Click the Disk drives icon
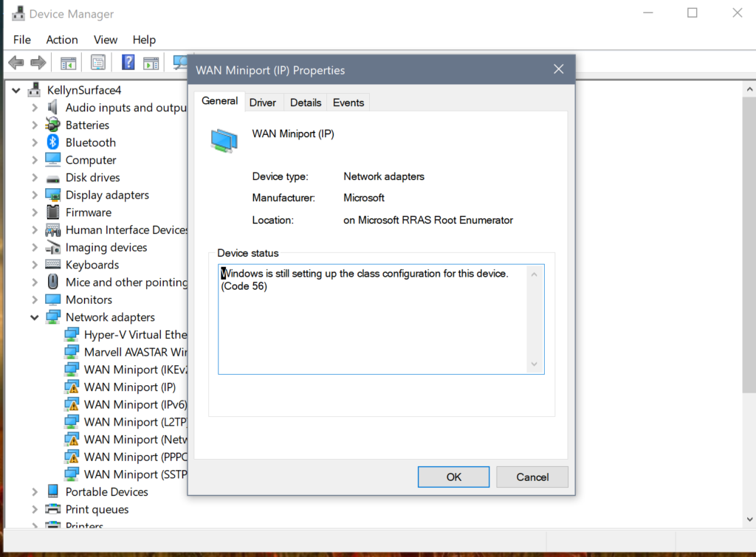 coord(52,179)
